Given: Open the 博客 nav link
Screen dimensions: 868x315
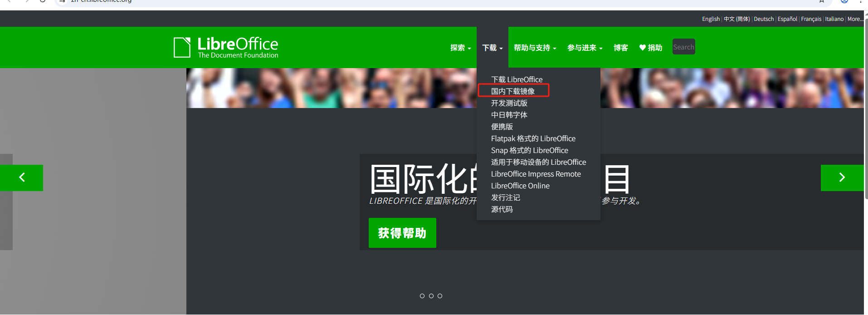Looking at the screenshot, I should (621, 48).
